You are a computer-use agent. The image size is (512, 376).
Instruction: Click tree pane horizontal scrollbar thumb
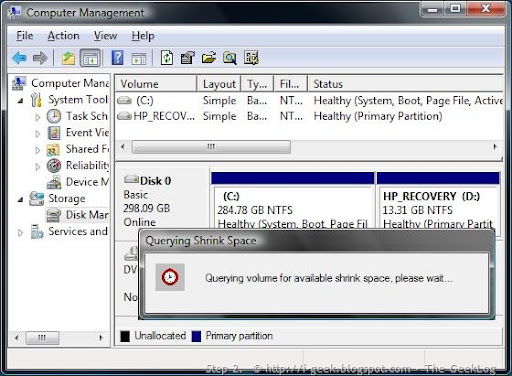coord(42,338)
